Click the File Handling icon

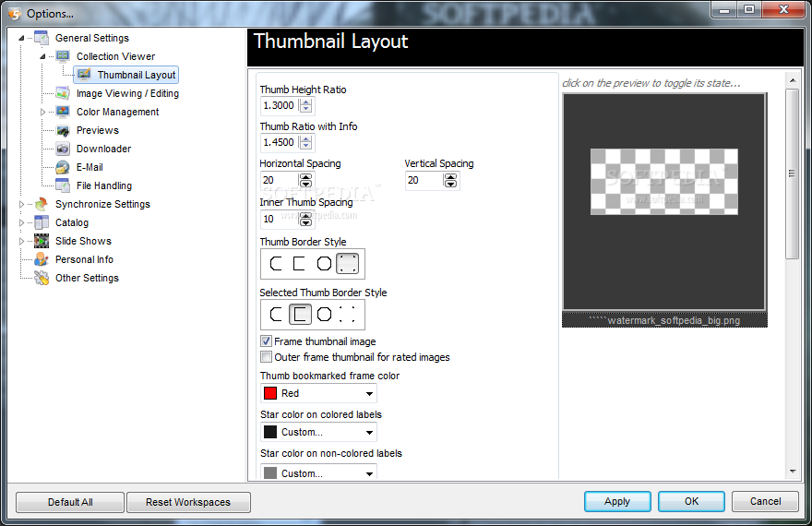point(63,185)
